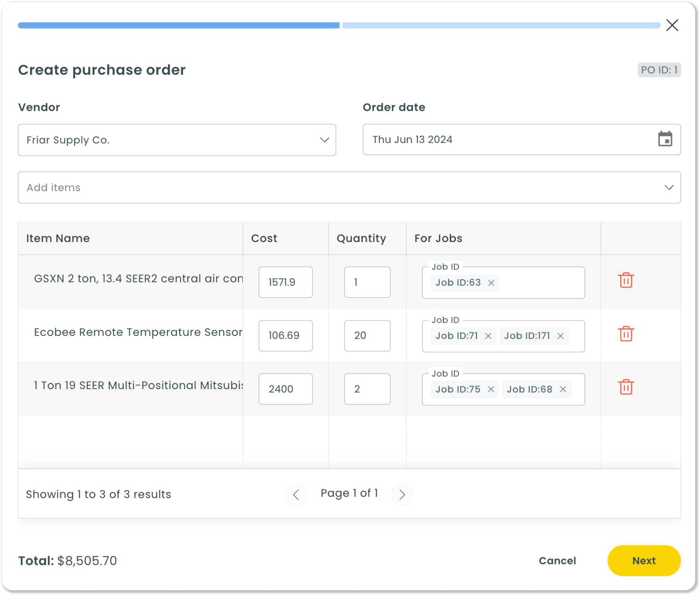Remove the Job ID:171 tag from Ecobee row
700x595 pixels.
[561, 336]
